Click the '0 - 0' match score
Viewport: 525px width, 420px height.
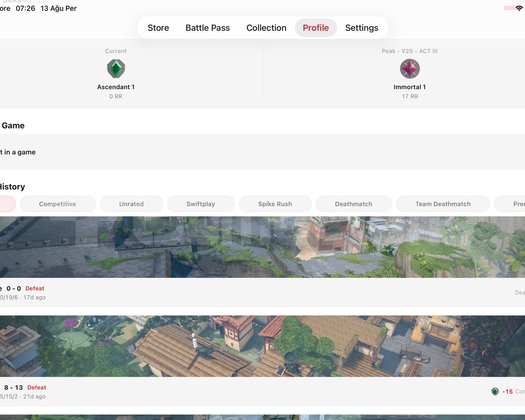tap(14, 288)
